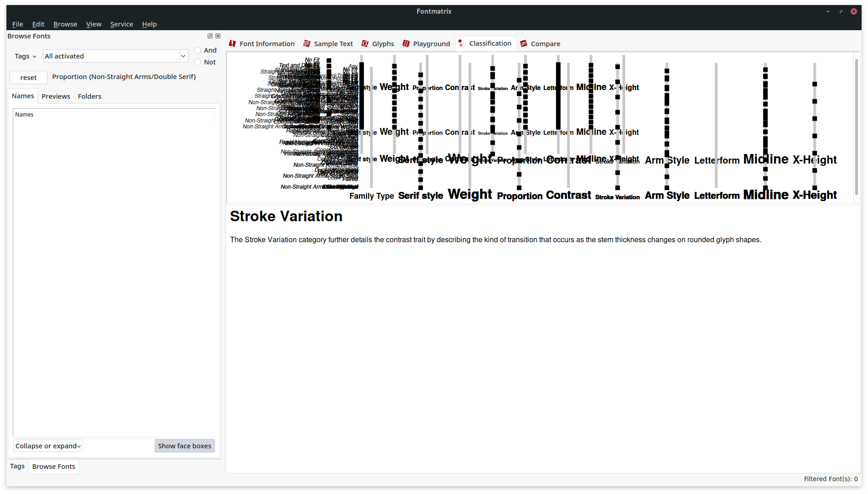This screenshot has height=494, width=868.
Task: Open the All activated tags dropdown
Action: point(183,56)
